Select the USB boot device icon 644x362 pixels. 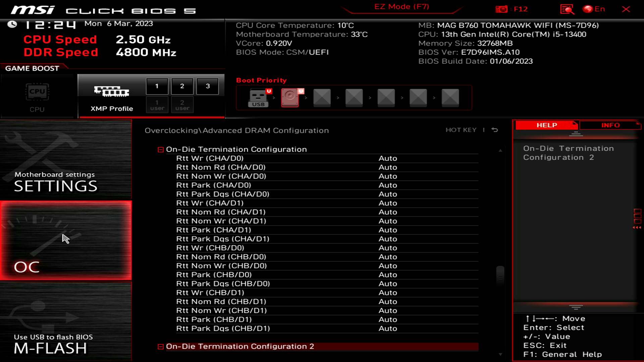[x=258, y=97]
